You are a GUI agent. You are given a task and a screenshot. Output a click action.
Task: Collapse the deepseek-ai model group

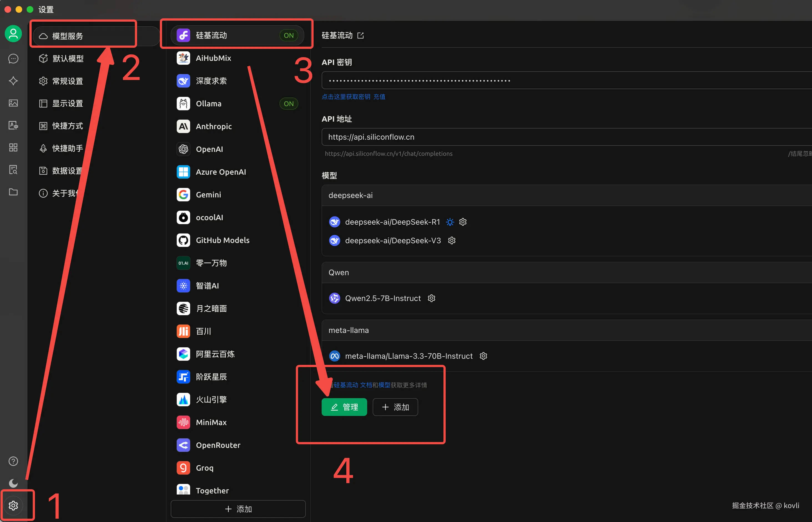point(350,195)
